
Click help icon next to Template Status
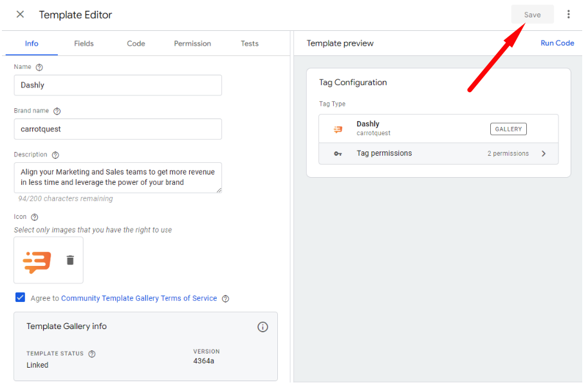[92, 354]
